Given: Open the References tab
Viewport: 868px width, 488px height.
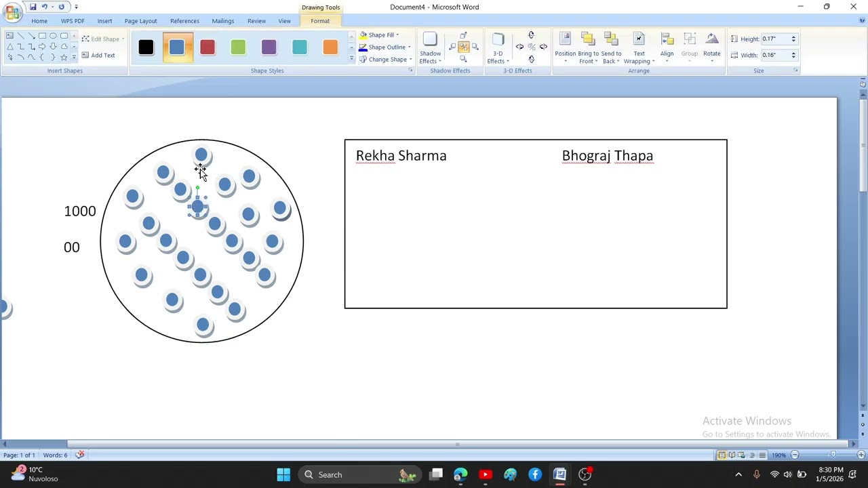Looking at the screenshot, I should pos(184,21).
